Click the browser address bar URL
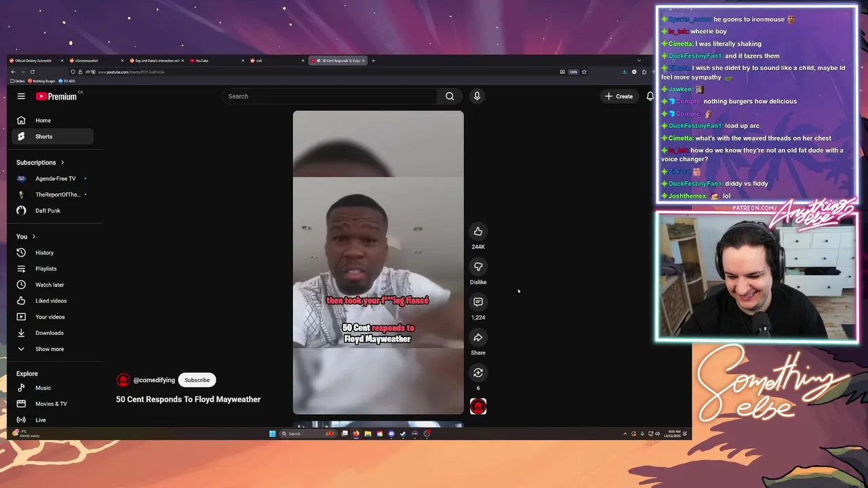The width and height of the screenshot is (868, 488). pyautogui.click(x=131, y=72)
